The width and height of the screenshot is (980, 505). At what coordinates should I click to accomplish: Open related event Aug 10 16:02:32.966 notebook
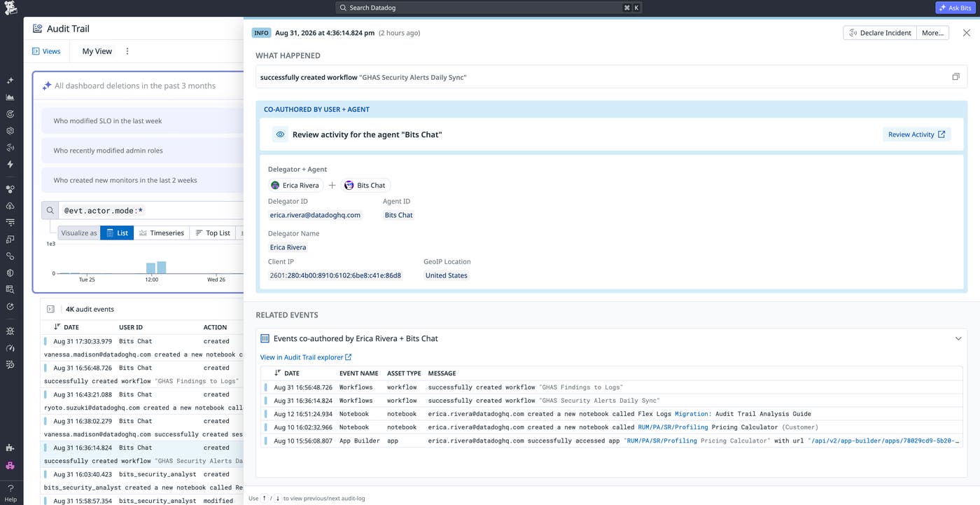coord(612,427)
